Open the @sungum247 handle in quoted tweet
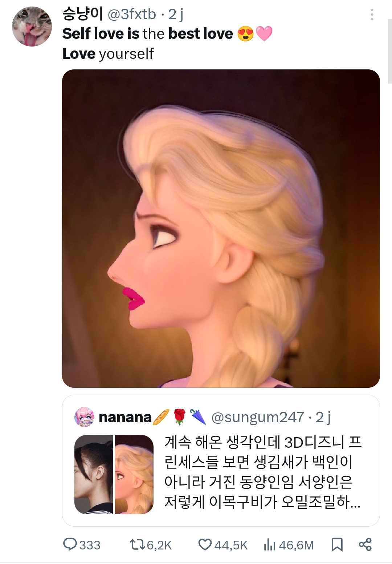Screen dimensions: 392x564 tap(258, 417)
